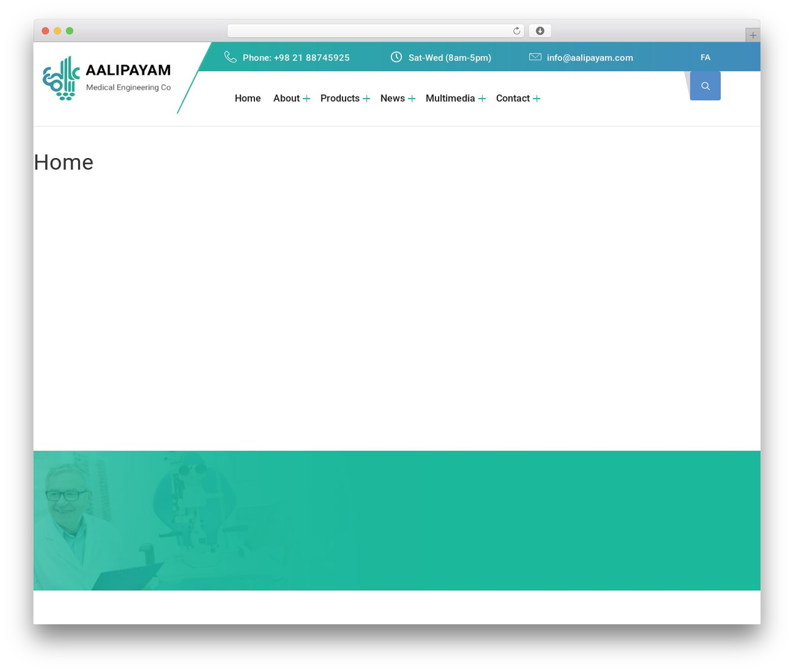Click the Medical Engineering Co tagline

pyautogui.click(x=128, y=87)
